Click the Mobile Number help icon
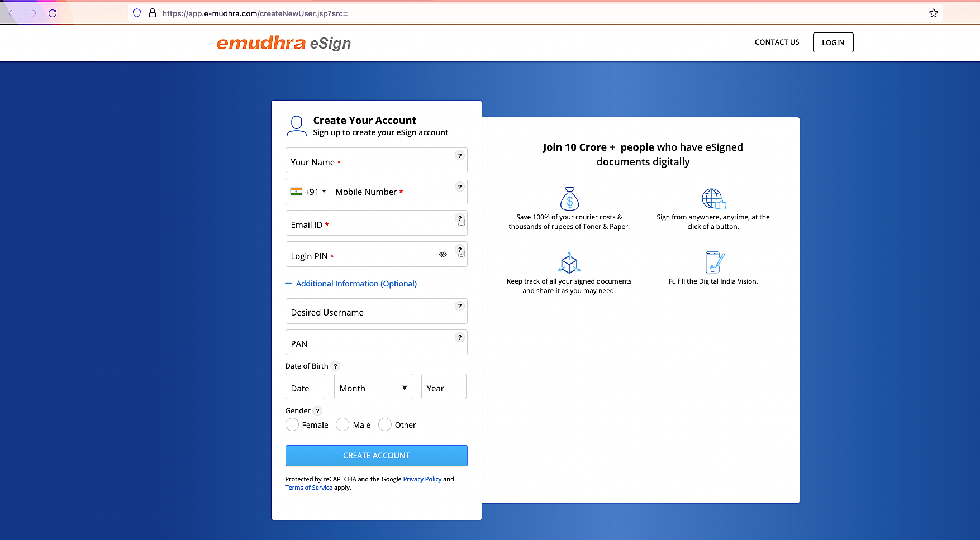The width and height of the screenshot is (980, 540). pos(460,187)
